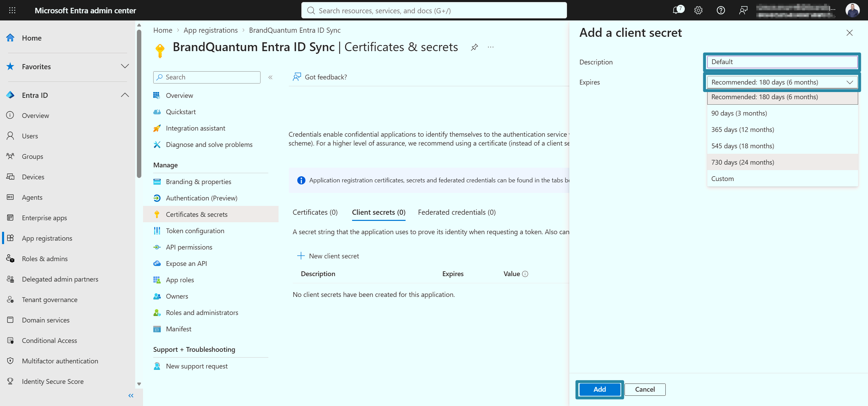Open App registrations breadcrumb link
Viewport: 868px width, 406px height.
(210, 30)
